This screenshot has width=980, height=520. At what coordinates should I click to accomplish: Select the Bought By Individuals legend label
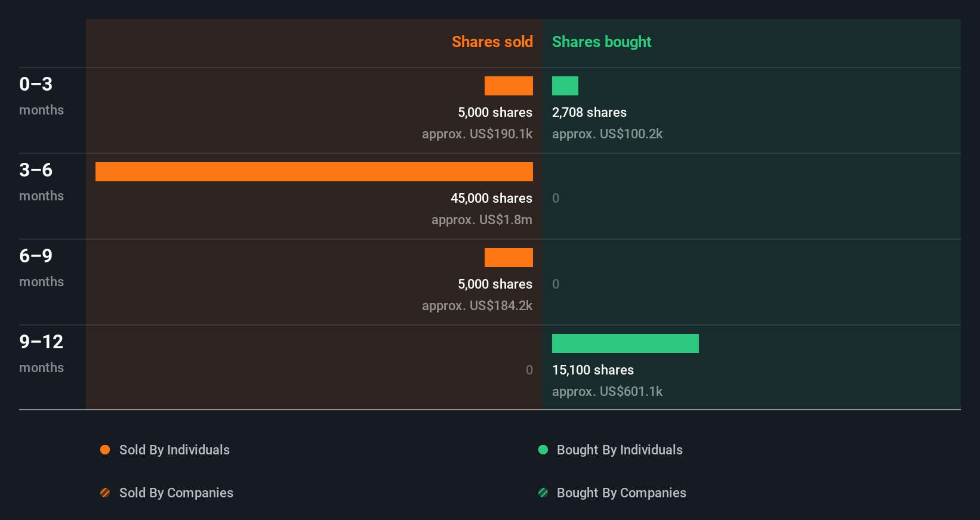coord(620,450)
